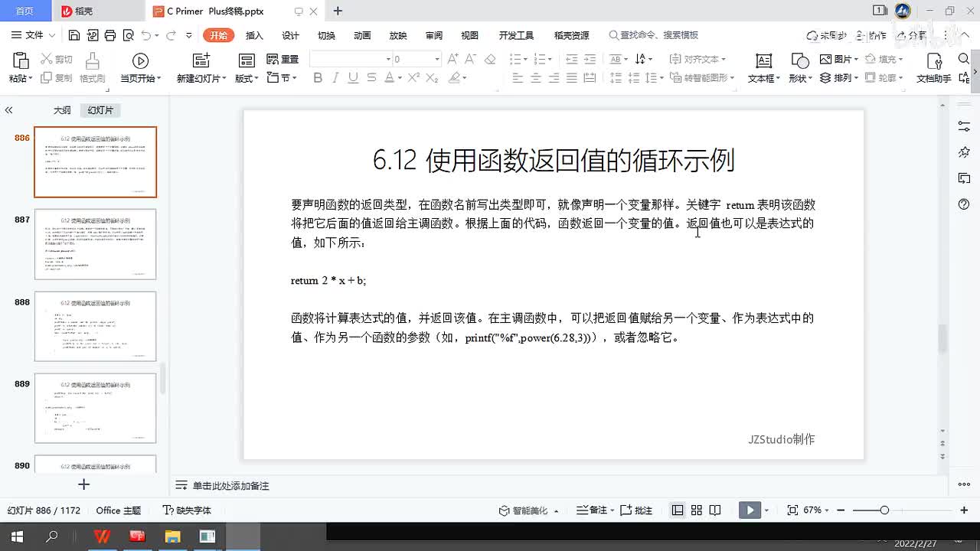Toggle Bold formatting
The height and width of the screenshot is (551, 980).
[318, 77]
